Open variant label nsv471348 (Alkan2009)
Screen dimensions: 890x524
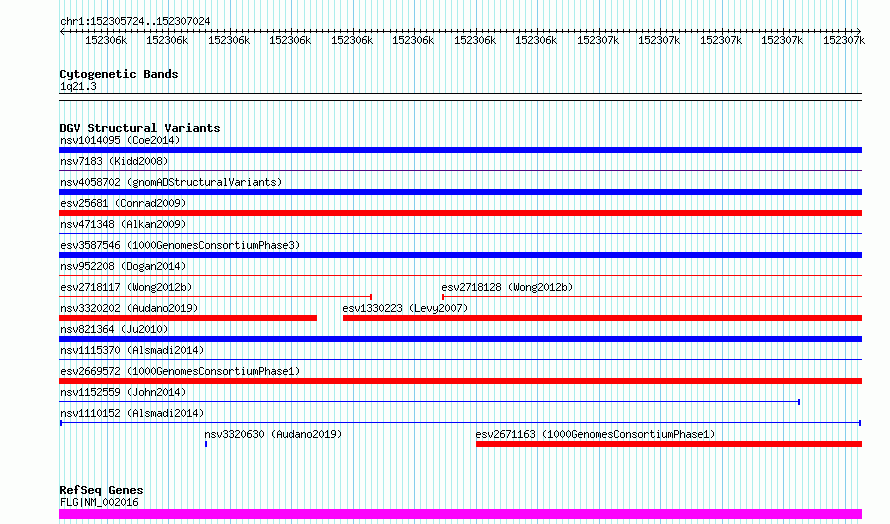pos(123,224)
